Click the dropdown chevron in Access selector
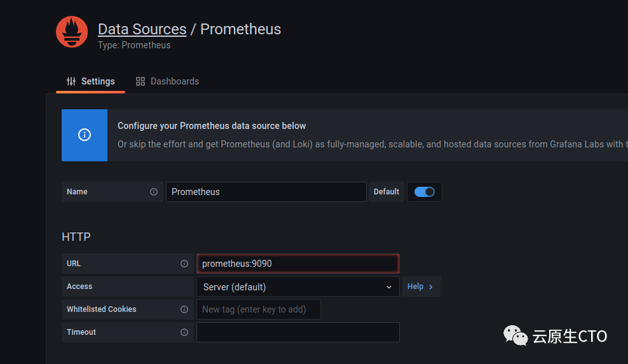The width and height of the screenshot is (628, 364). coord(389,287)
